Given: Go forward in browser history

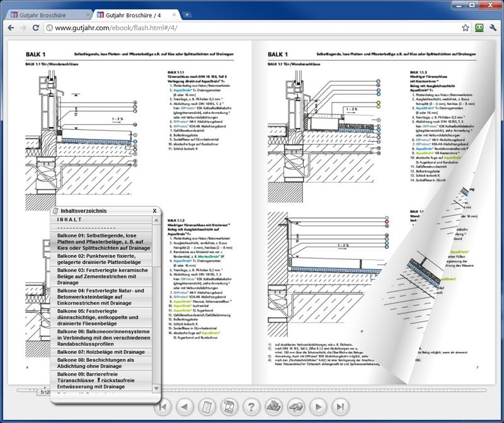Looking at the screenshot, I should 23,28.
